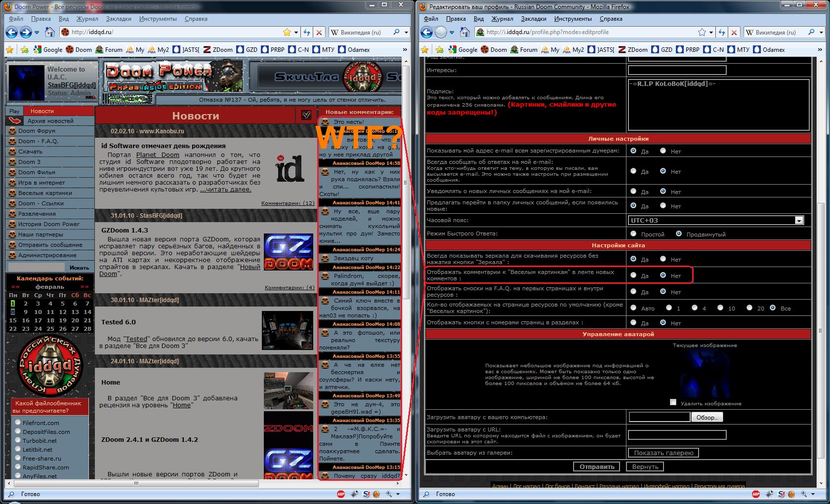This screenshot has height=504, width=830.
Task: Open the UTC+03 time zone dropdown
Action: [x=799, y=221]
